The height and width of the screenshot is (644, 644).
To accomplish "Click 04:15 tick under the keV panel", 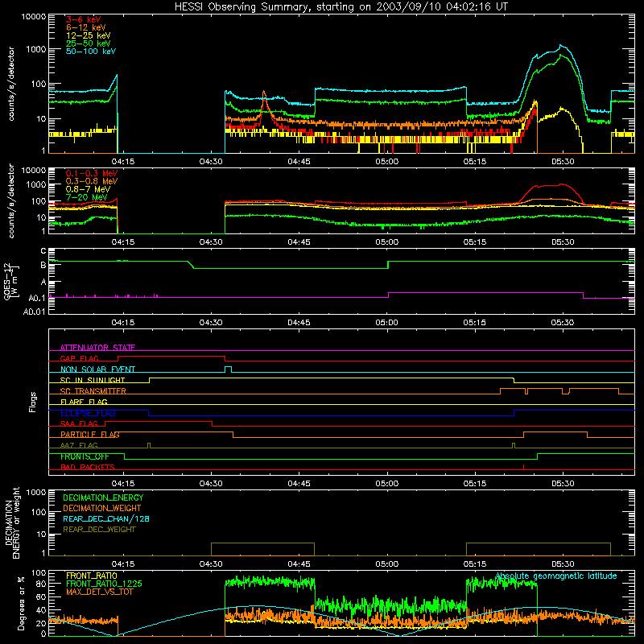I will pyautogui.click(x=123, y=162).
